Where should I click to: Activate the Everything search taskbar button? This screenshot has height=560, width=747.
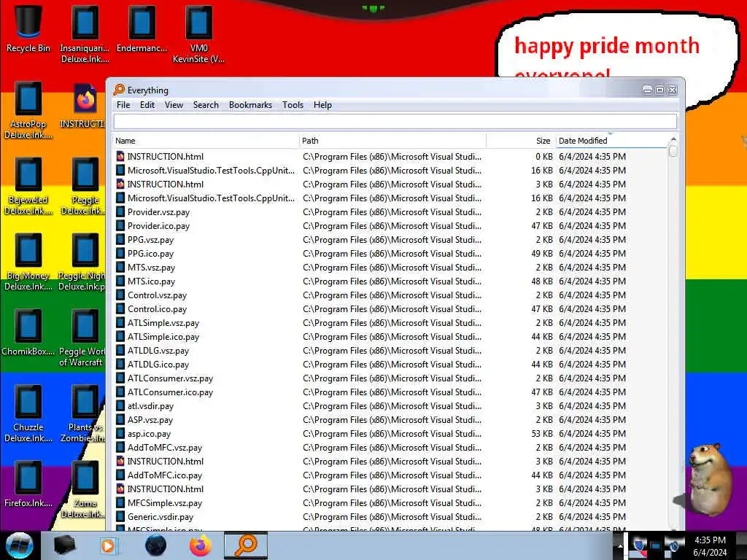[246, 545]
